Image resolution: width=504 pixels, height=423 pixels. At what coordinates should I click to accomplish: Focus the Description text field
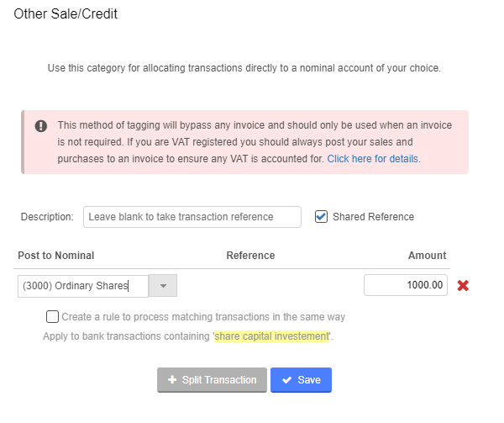click(192, 217)
